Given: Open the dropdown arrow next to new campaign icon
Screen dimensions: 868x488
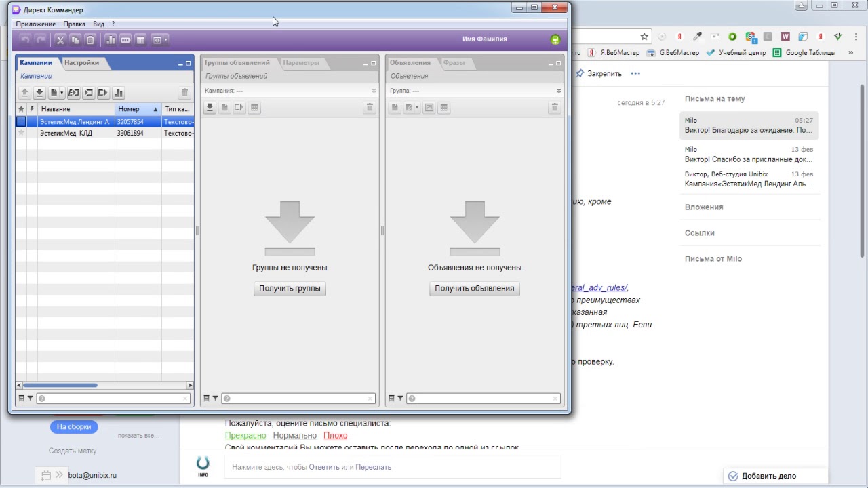Looking at the screenshot, I should [x=62, y=93].
